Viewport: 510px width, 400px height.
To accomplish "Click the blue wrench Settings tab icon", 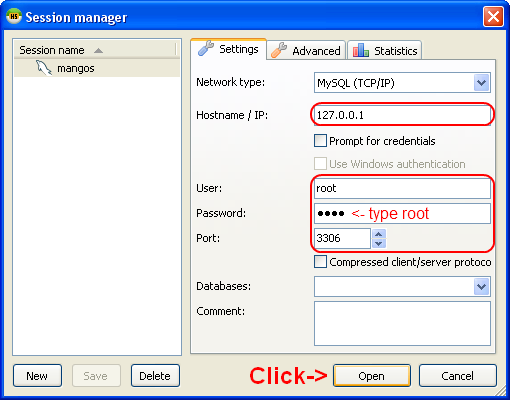I will tap(206, 49).
